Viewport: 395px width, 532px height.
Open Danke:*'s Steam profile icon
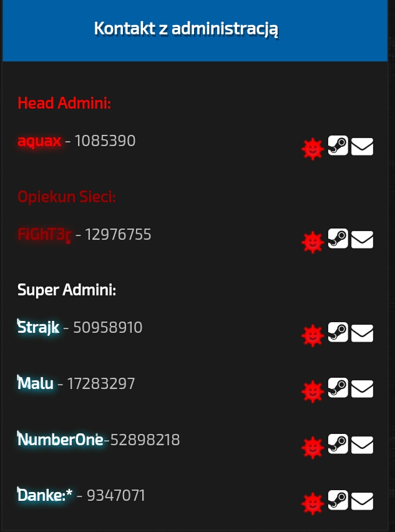tap(338, 500)
